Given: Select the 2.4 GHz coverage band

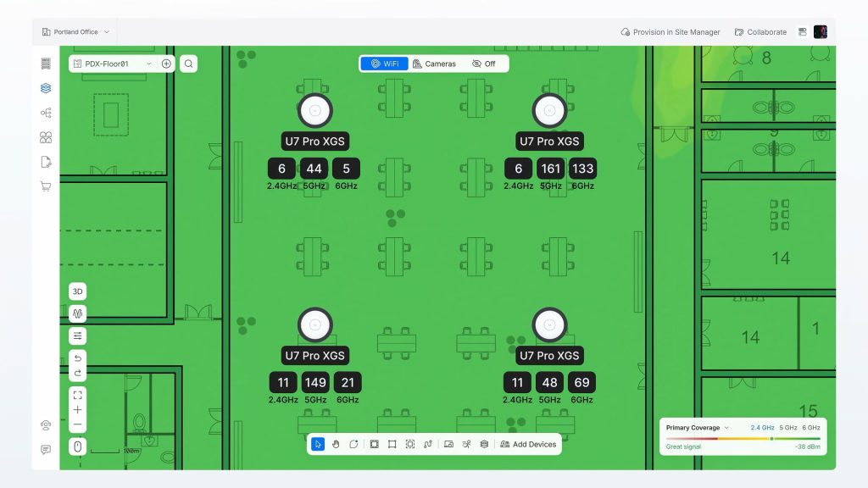Looking at the screenshot, I should (x=762, y=428).
